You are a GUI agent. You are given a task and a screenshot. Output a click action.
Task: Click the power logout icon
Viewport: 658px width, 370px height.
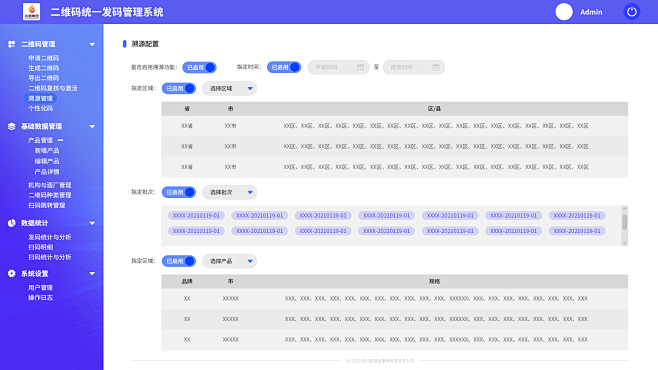[632, 12]
